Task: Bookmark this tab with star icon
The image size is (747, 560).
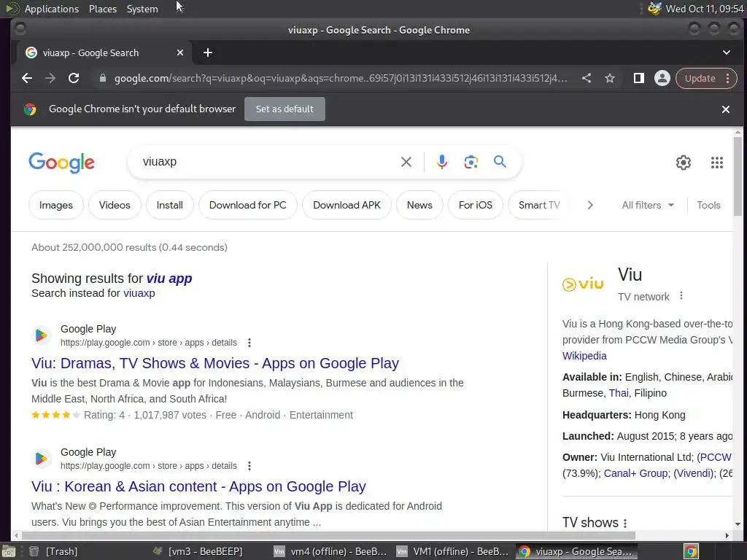Action: pyautogui.click(x=610, y=78)
